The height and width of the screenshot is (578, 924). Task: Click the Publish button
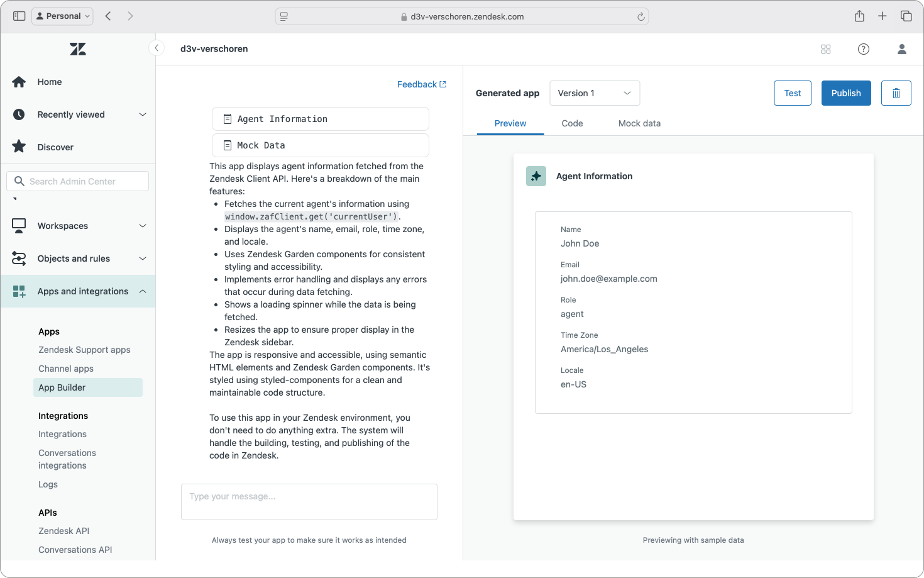pos(846,93)
